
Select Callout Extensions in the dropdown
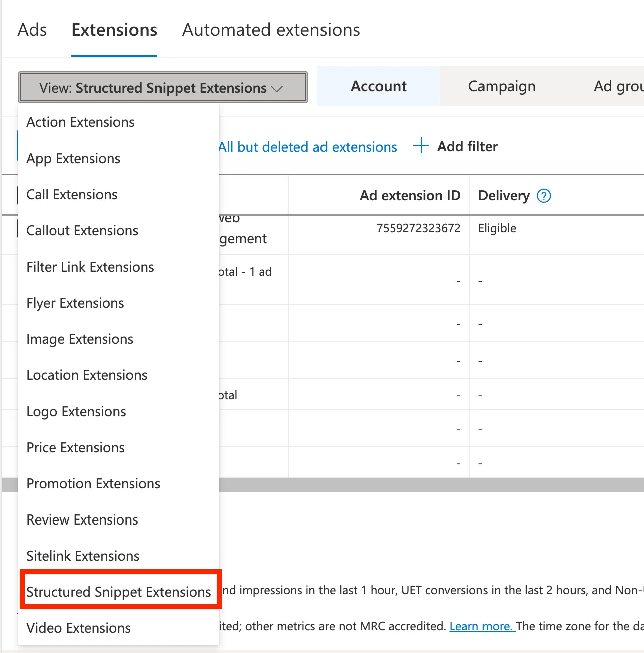[x=118, y=230]
